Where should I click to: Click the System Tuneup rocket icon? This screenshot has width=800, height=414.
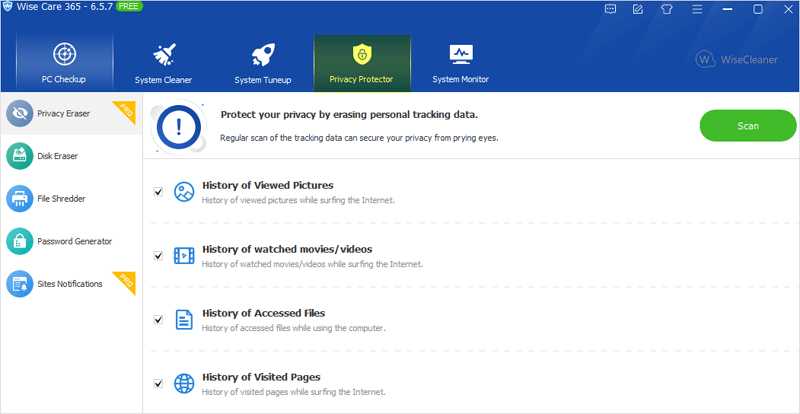(x=263, y=55)
